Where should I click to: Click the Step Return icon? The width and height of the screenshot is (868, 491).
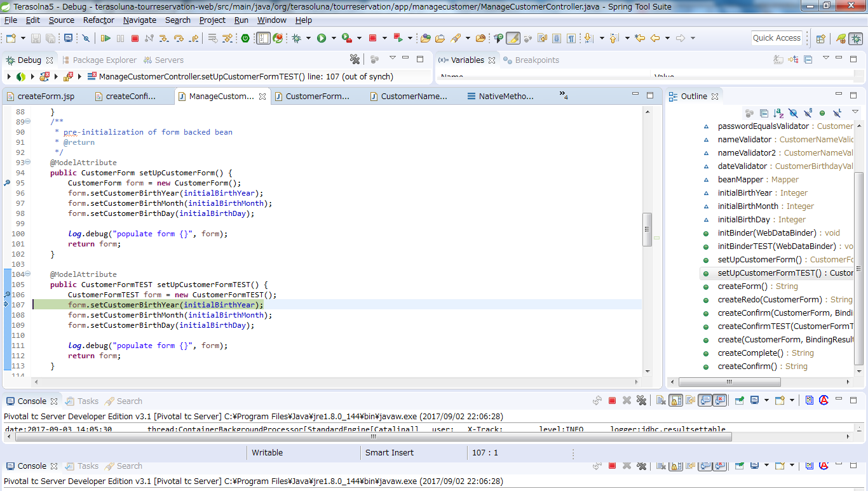click(x=193, y=38)
